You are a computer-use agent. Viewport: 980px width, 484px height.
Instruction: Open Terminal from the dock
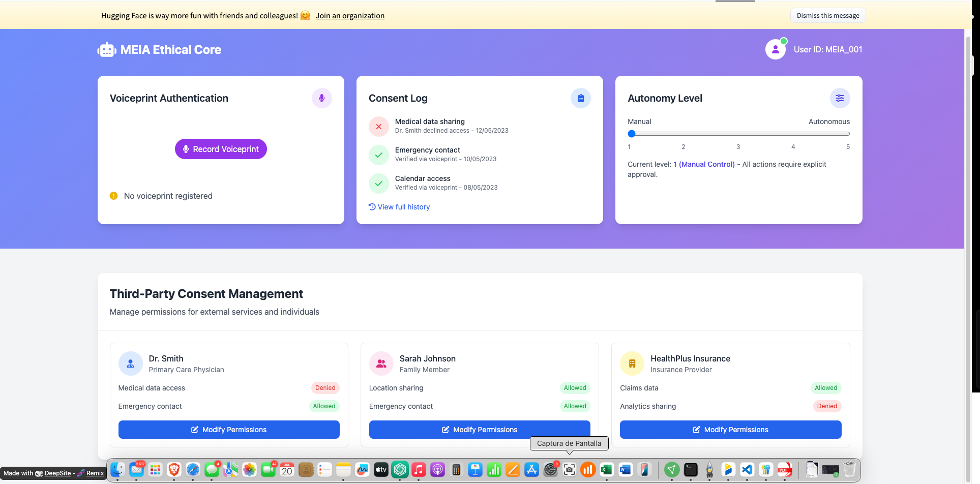point(691,469)
